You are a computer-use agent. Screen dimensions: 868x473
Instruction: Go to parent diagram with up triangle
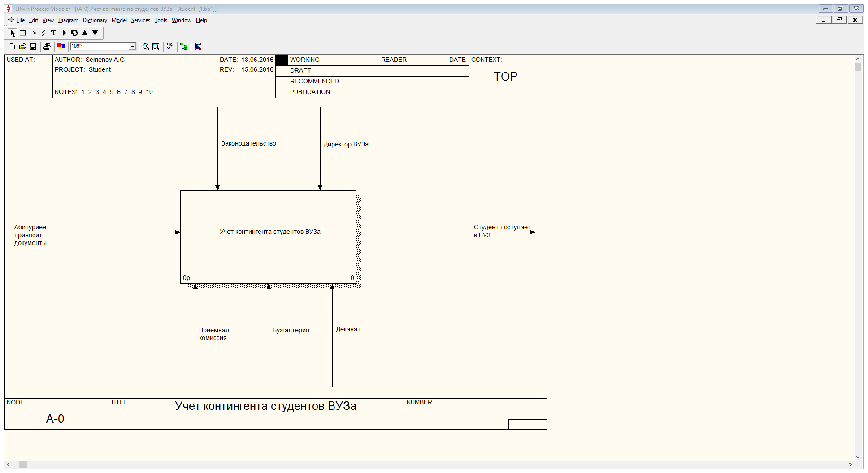point(85,33)
